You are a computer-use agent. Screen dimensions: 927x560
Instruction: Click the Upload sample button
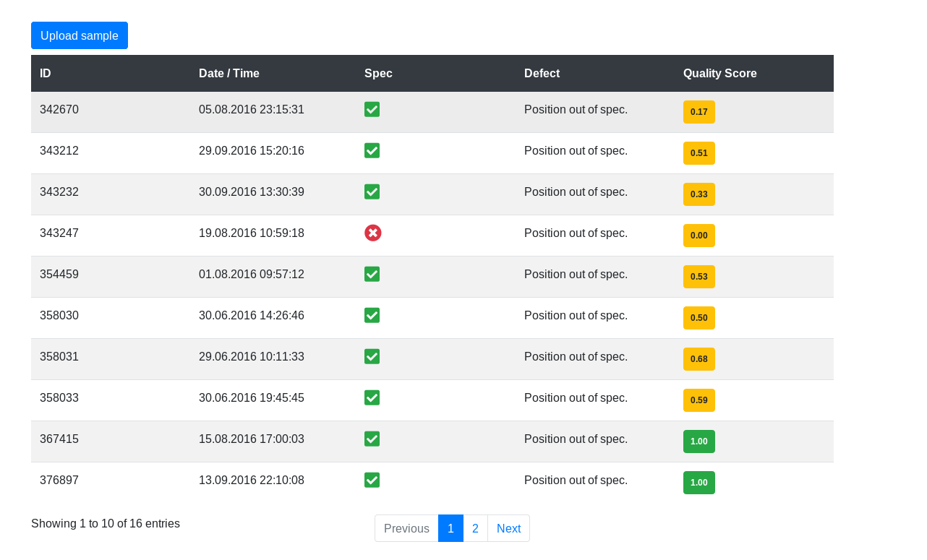point(80,35)
